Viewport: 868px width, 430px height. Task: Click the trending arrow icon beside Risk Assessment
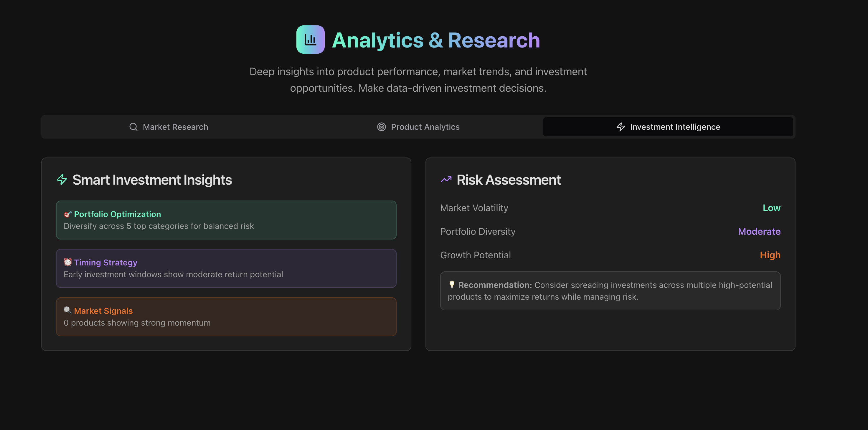pos(446,179)
